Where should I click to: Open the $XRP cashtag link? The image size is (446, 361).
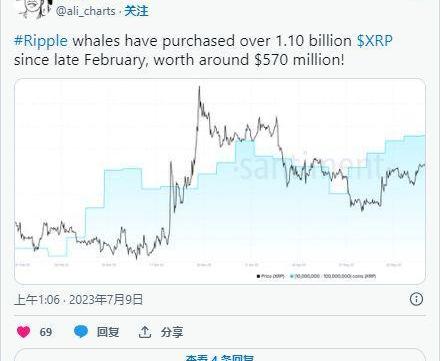pyautogui.click(x=374, y=41)
